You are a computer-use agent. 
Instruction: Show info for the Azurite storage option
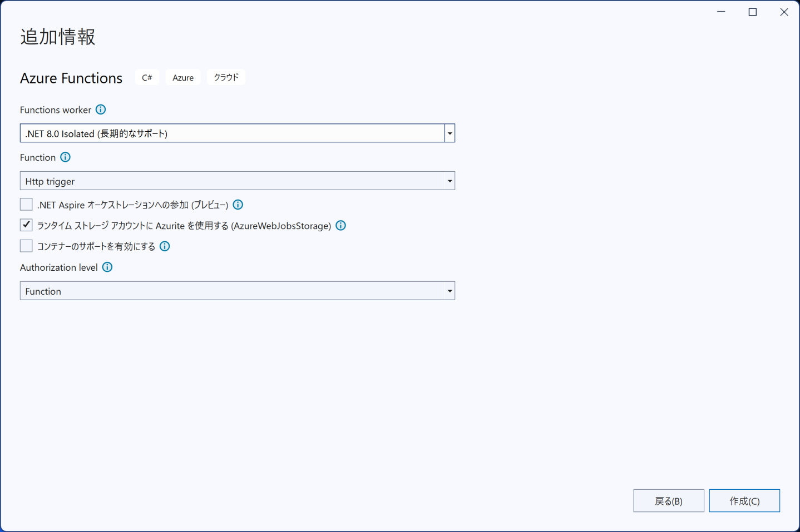pos(341,225)
